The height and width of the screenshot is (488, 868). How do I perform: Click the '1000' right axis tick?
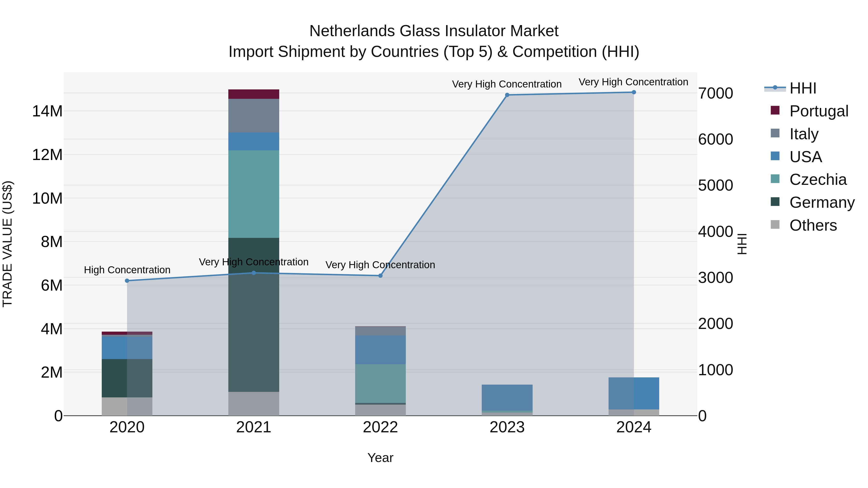[x=716, y=370]
